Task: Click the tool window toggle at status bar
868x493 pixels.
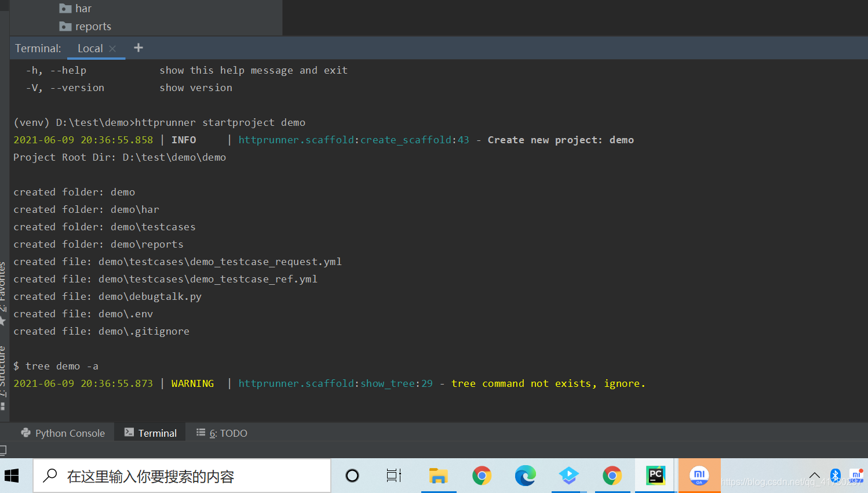Action: 3,450
